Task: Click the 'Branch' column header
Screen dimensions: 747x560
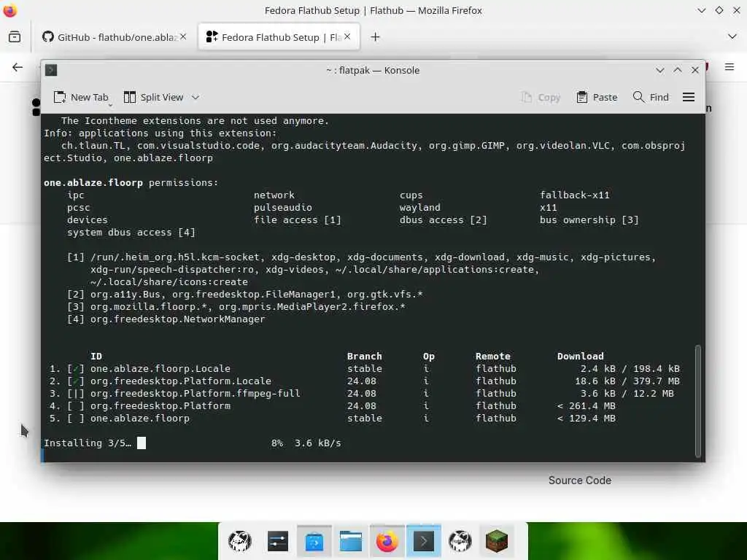Action: [x=365, y=356]
